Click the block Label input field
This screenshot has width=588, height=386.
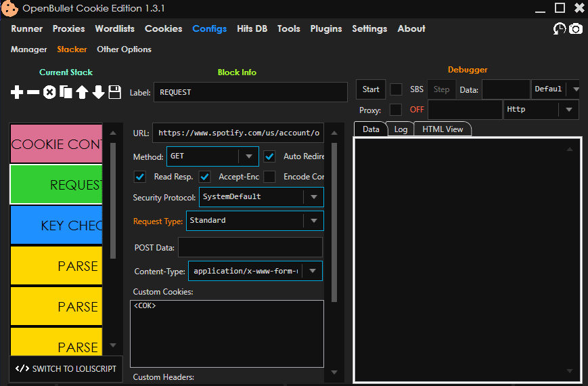[250, 92]
